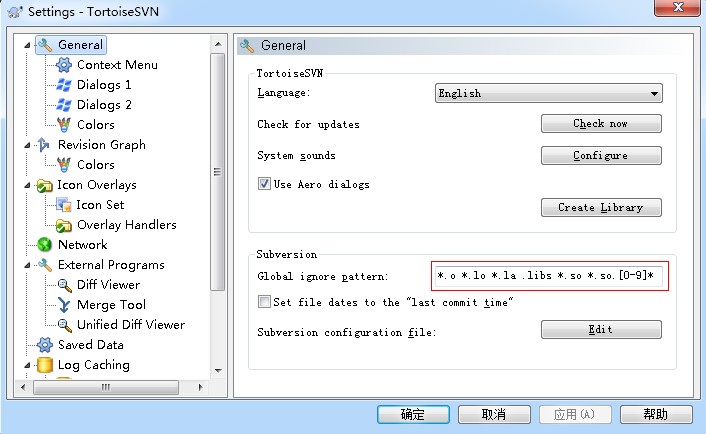Go to Network settings
This screenshot has width=706, height=434.
pyautogui.click(x=83, y=245)
